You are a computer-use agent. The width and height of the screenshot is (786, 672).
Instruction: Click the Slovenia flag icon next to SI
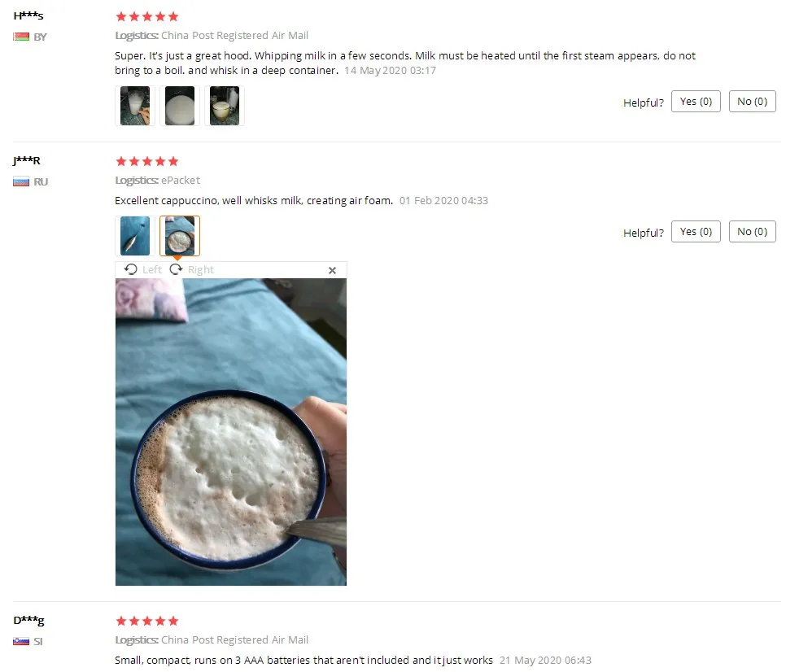point(21,641)
